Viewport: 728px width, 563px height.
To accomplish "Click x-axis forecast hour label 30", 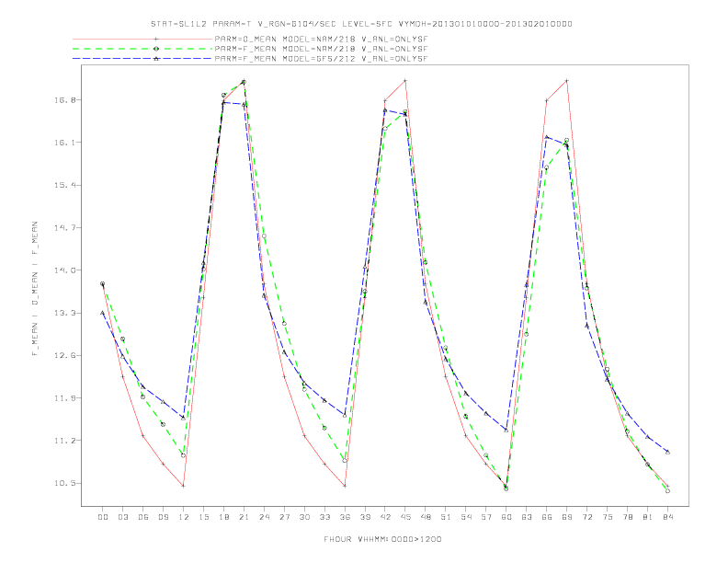I will [304, 517].
